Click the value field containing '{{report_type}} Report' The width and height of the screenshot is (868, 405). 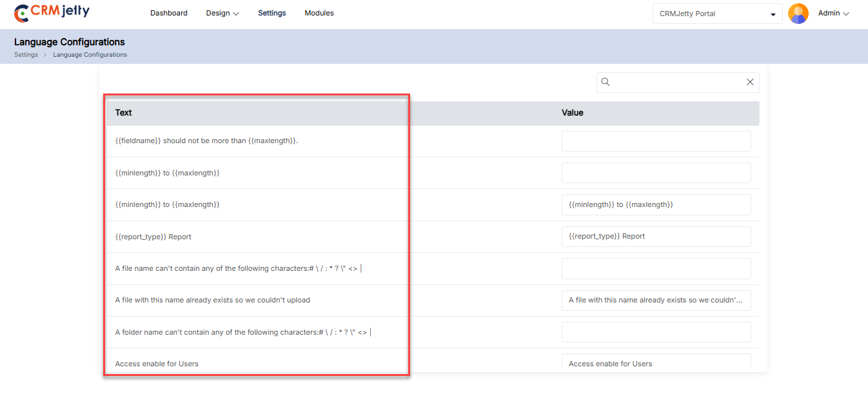pyautogui.click(x=656, y=236)
